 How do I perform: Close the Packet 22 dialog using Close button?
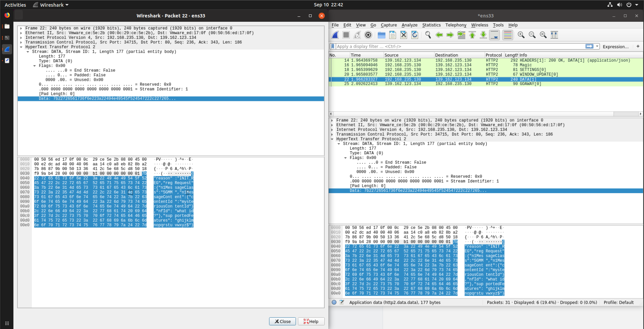click(x=282, y=321)
